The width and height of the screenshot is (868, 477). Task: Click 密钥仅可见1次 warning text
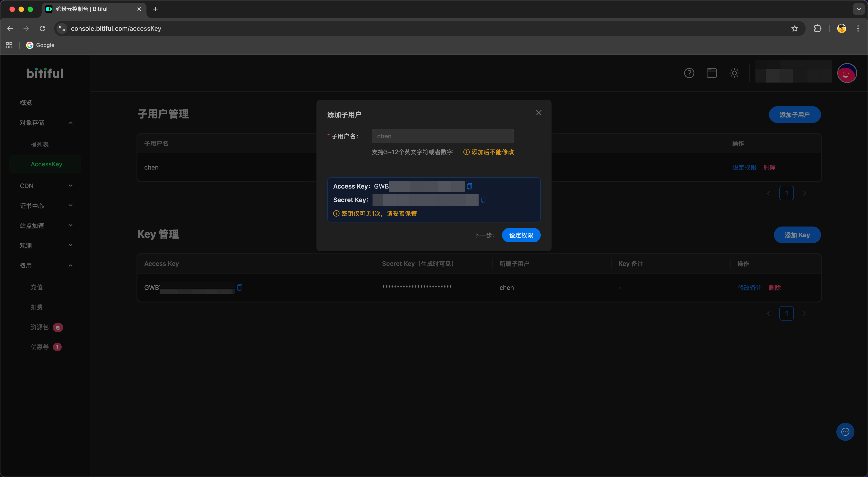pos(379,213)
